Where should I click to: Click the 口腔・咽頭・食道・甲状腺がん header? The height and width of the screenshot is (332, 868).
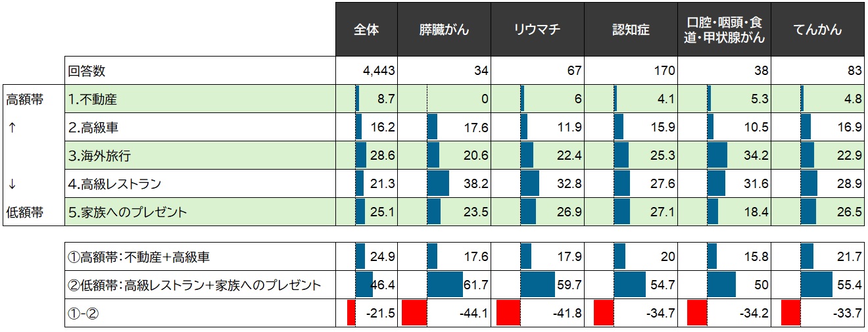(724, 30)
